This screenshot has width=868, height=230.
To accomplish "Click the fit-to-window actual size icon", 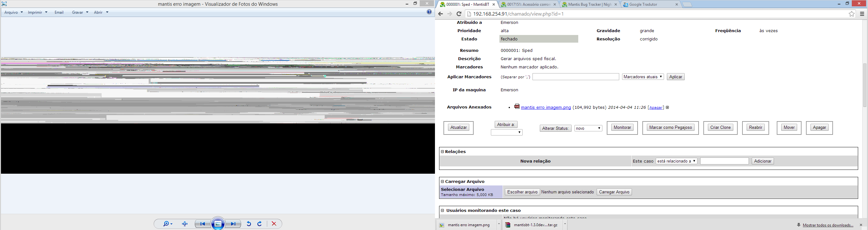I will [185, 224].
